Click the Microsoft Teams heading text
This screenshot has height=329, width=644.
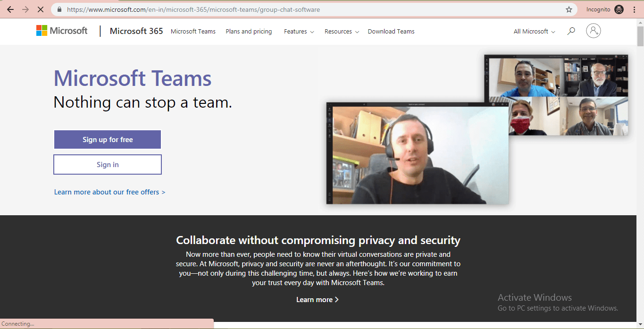pyautogui.click(x=133, y=78)
